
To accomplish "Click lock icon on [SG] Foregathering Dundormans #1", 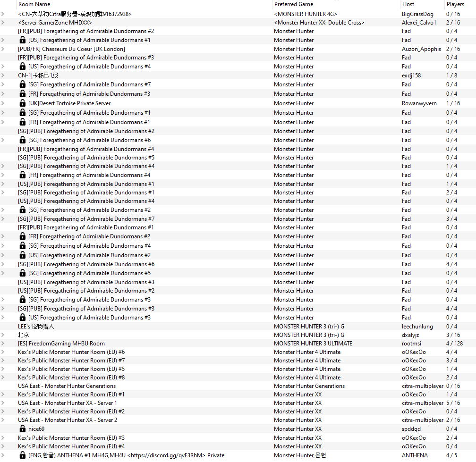I will [23, 112].
